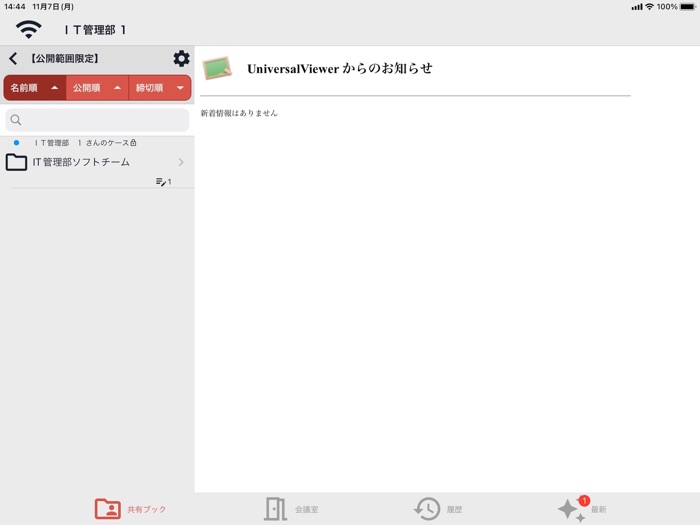Click the green blackboard notice icon
The width and height of the screenshot is (700, 525).
coord(217,68)
